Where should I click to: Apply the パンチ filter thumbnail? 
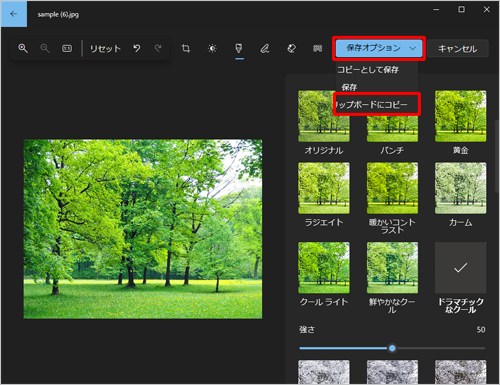point(392,128)
